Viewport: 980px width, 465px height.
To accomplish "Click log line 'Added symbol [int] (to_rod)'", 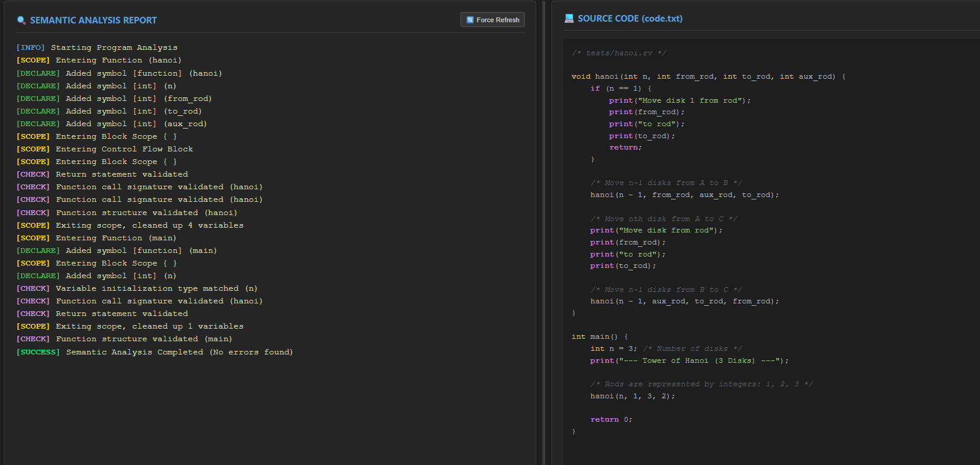I will [109, 111].
